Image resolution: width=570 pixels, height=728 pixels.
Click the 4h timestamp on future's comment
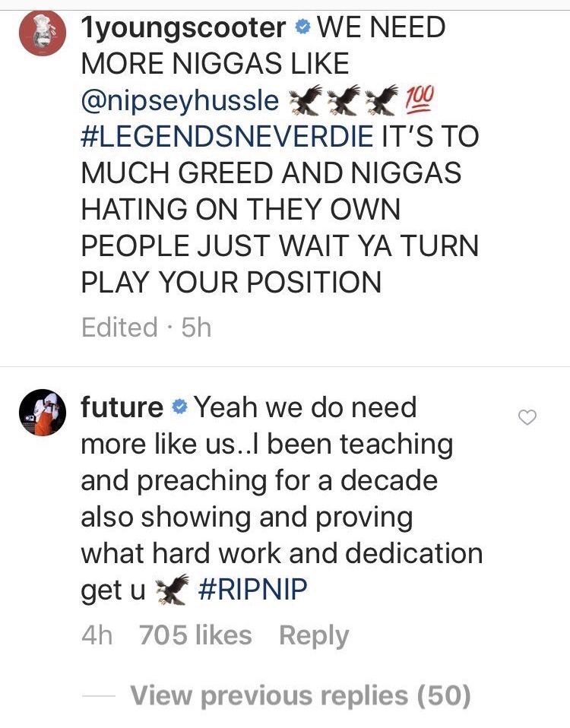97,635
